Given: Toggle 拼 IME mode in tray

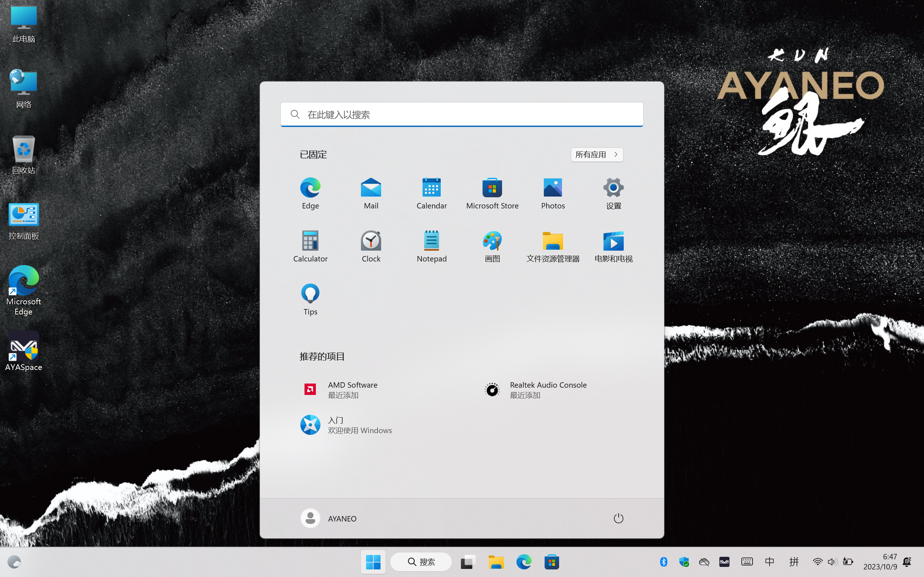Looking at the screenshot, I should (x=794, y=562).
